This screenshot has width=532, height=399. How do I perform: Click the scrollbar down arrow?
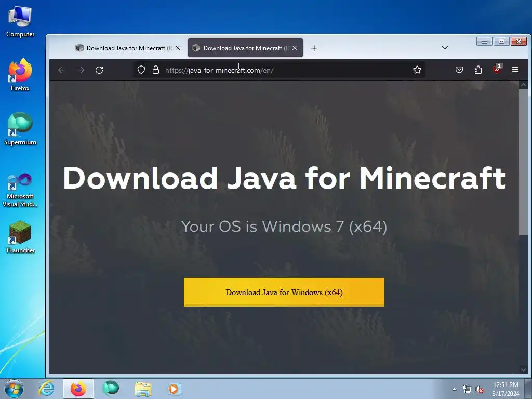point(523,369)
